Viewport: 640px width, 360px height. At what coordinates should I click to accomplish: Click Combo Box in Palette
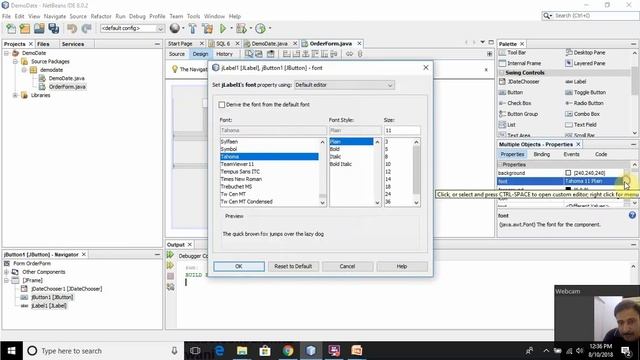tap(587, 114)
